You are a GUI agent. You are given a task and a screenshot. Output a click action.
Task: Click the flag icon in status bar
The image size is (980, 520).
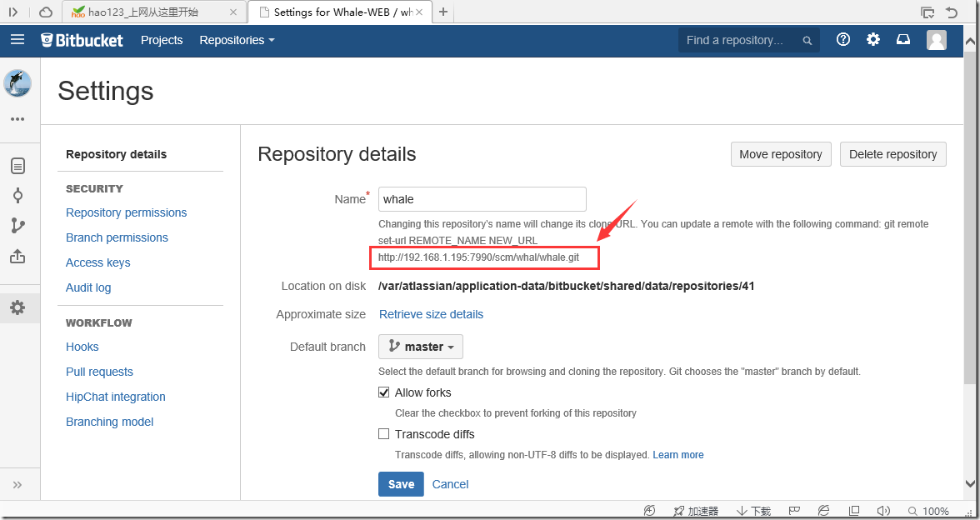tap(794, 512)
